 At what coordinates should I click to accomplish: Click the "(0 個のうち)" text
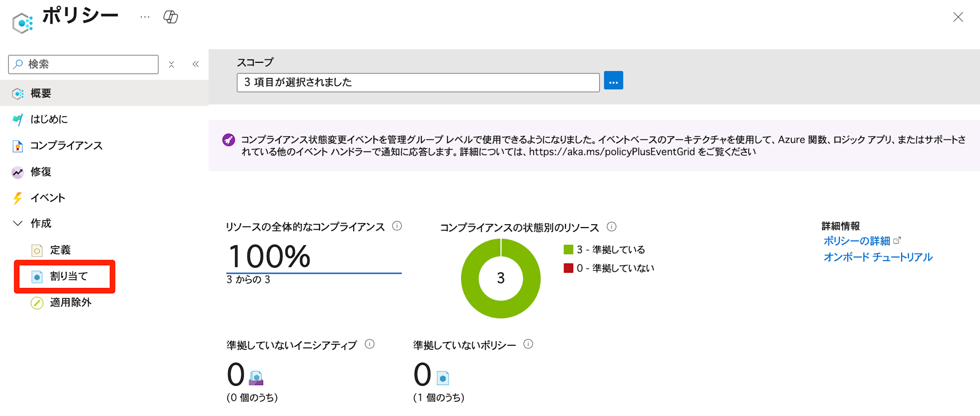(x=252, y=397)
